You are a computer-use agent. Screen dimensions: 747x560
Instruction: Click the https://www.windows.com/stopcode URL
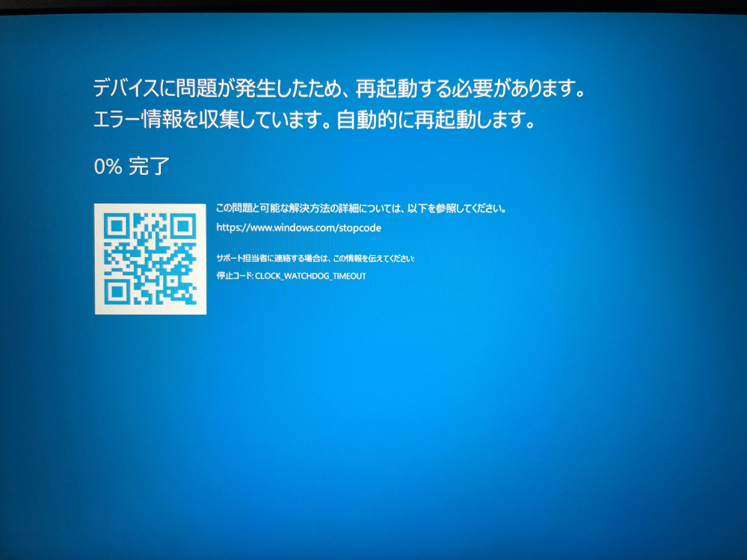[298, 227]
